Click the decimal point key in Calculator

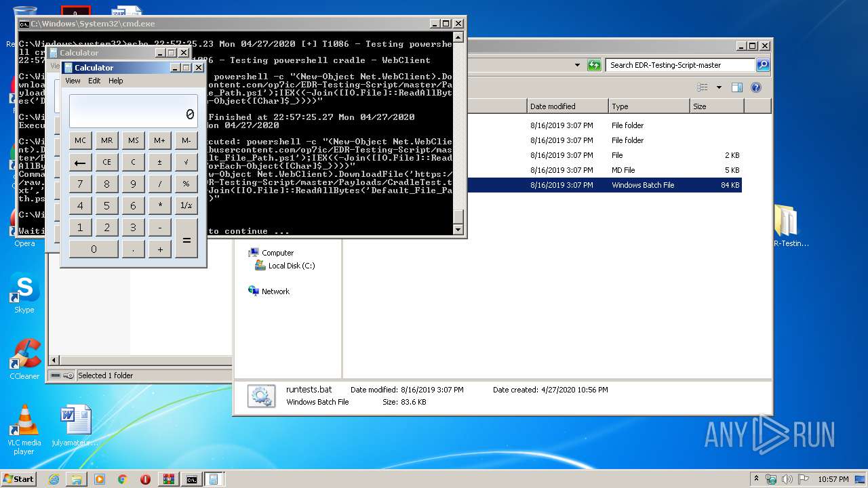[133, 249]
